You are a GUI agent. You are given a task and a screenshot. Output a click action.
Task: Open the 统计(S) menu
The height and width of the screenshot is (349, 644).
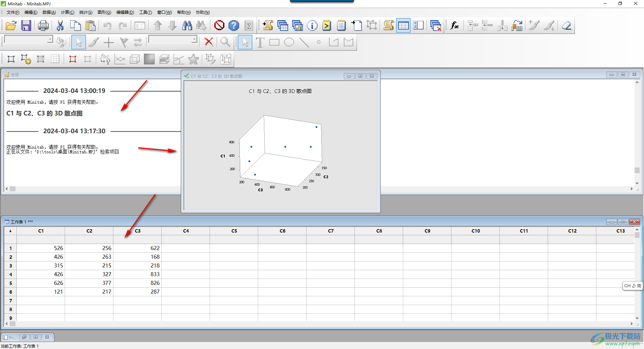coord(86,12)
